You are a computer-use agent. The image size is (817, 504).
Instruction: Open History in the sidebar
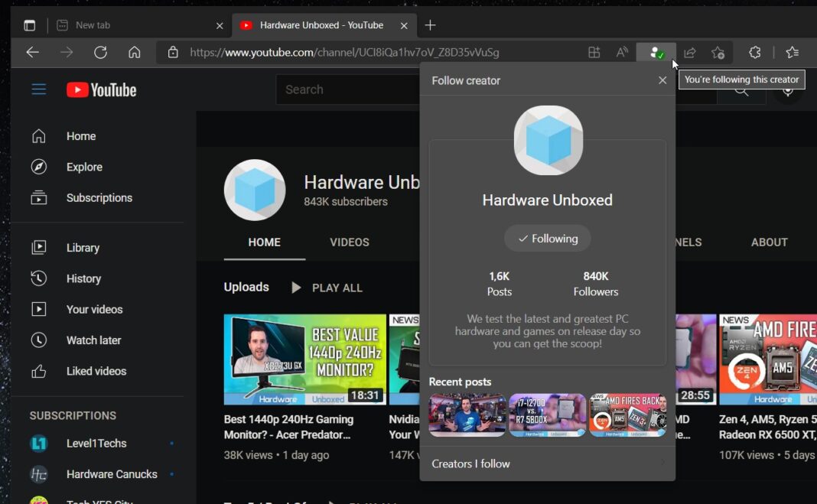(82, 278)
